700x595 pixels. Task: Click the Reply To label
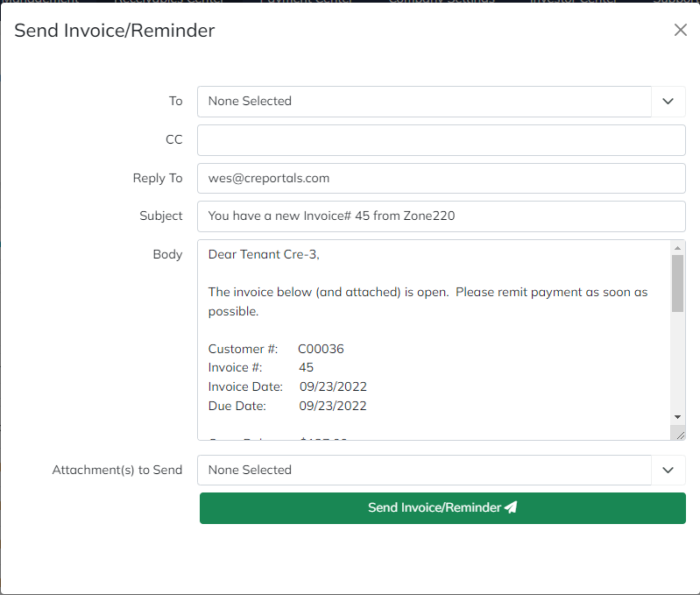tap(158, 178)
